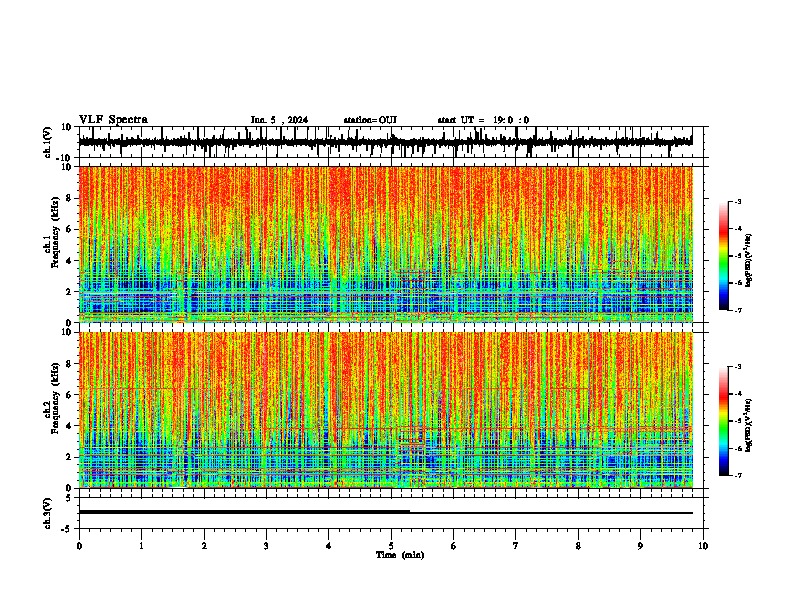Click time-axis tick label "5"
This screenshot has height=612, width=792.
point(391,546)
